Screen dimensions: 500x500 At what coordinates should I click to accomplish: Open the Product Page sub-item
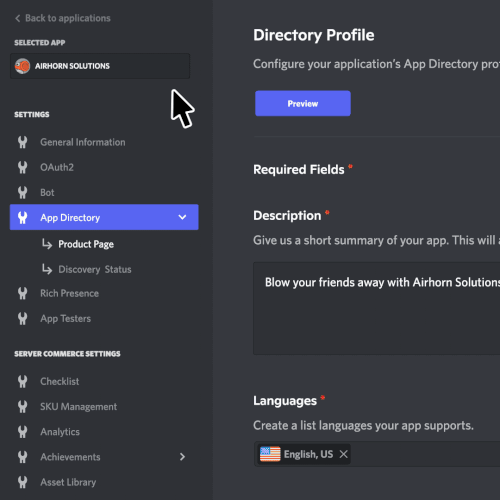86,244
